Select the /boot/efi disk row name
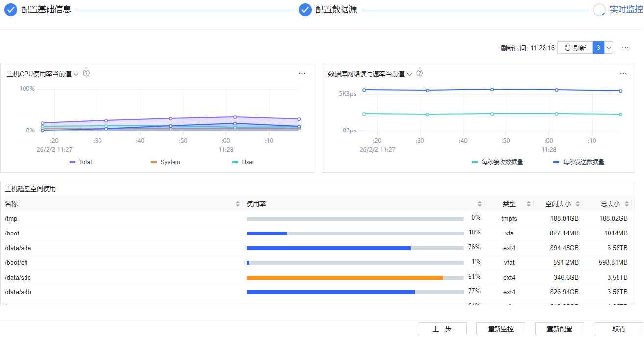 pos(16,263)
